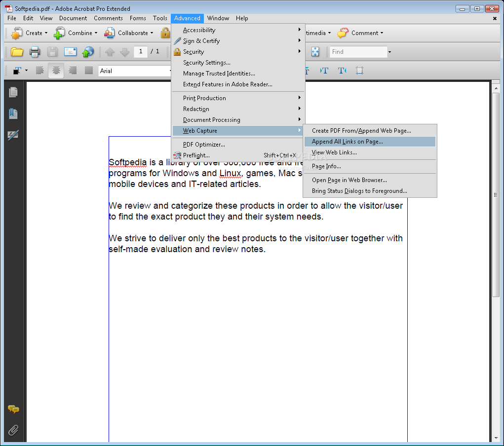504x446 pixels.
Task: Open the Comment dropdown arrow
Action: click(x=382, y=33)
